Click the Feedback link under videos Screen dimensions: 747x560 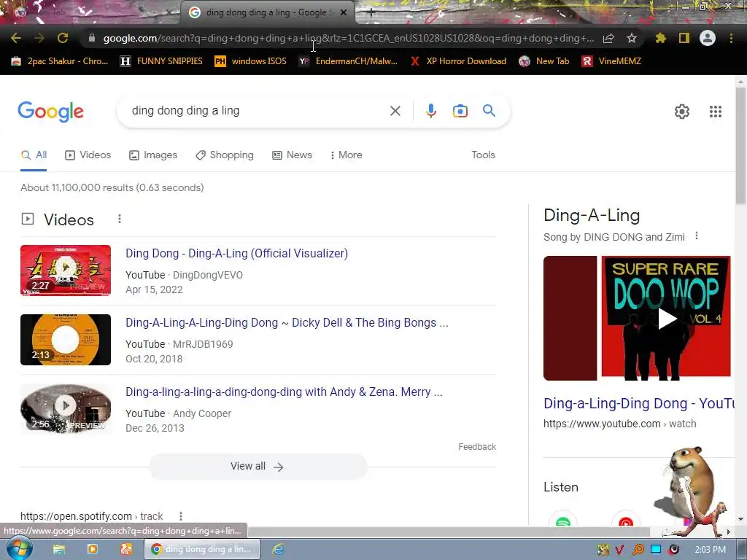[x=477, y=447]
